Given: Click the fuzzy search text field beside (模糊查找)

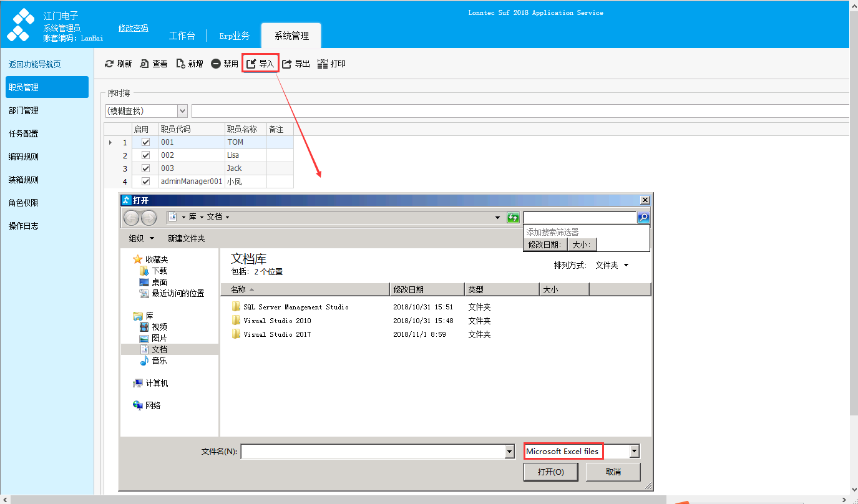Looking at the screenshot, I should tap(520, 111).
